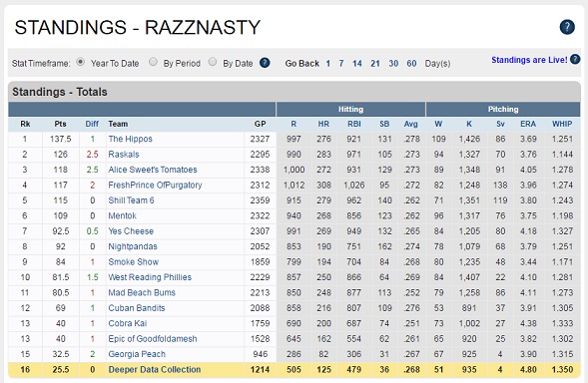Go back 30 days
Screen dimensions: 588x383
click(x=393, y=63)
